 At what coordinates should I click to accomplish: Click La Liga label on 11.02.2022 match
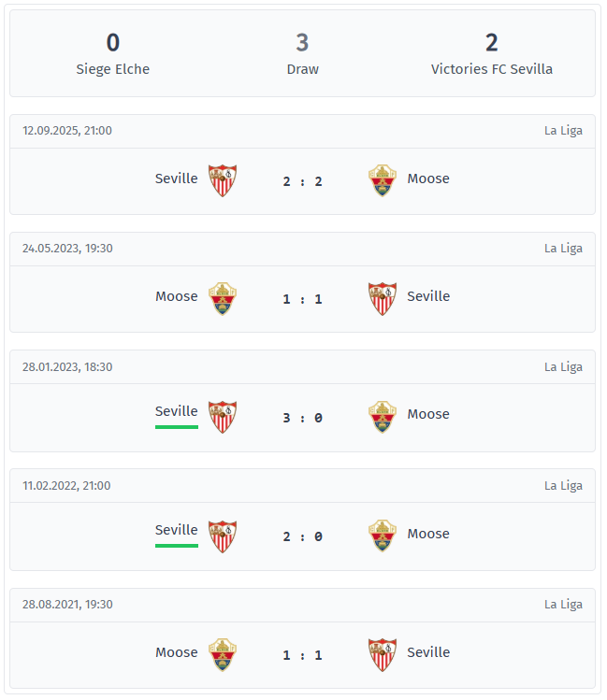563,486
